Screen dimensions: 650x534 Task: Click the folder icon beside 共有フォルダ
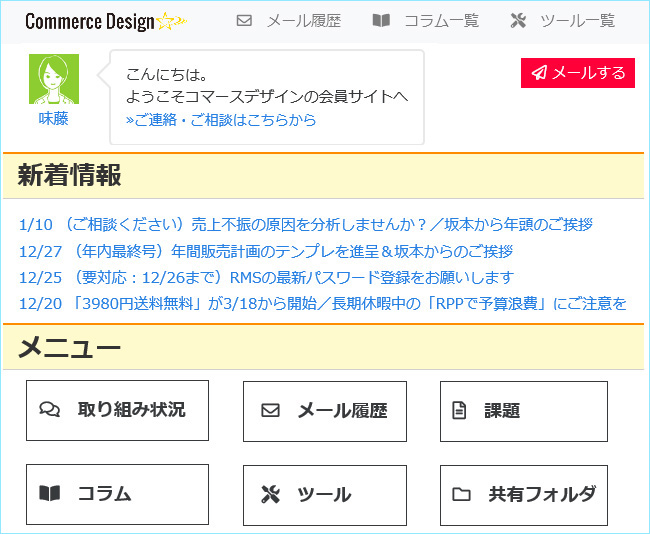(461, 494)
